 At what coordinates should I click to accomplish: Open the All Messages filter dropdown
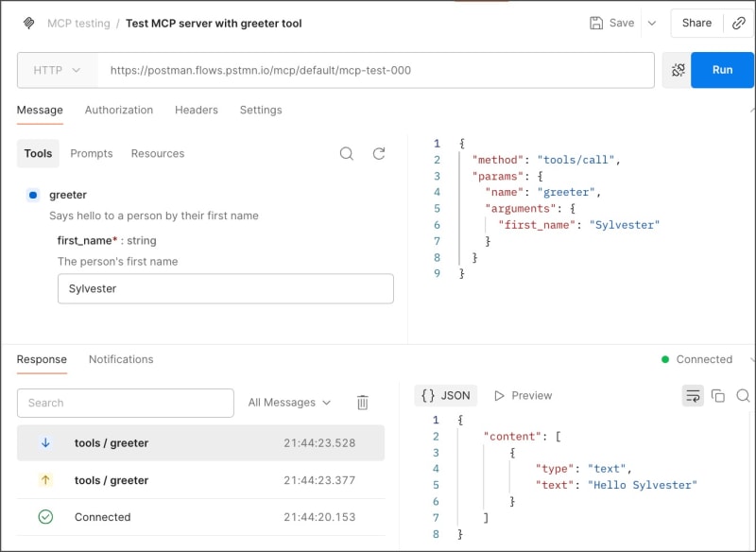[289, 403]
